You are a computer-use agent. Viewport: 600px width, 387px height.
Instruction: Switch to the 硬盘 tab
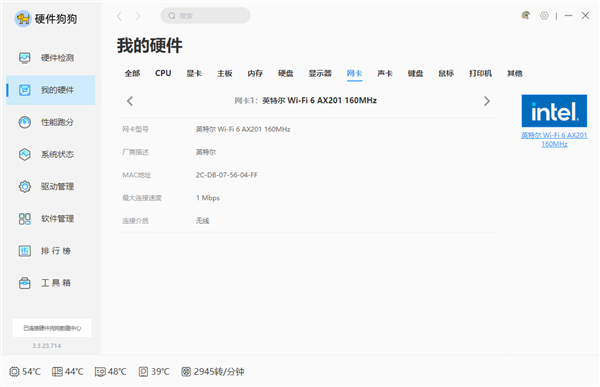pyautogui.click(x=286, y=73)
